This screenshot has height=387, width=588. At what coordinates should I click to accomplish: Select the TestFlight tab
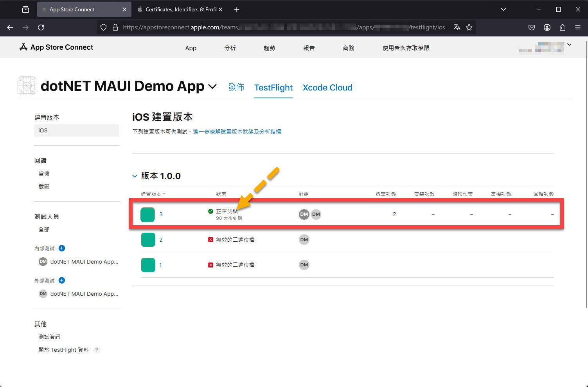tap(273, 87)
